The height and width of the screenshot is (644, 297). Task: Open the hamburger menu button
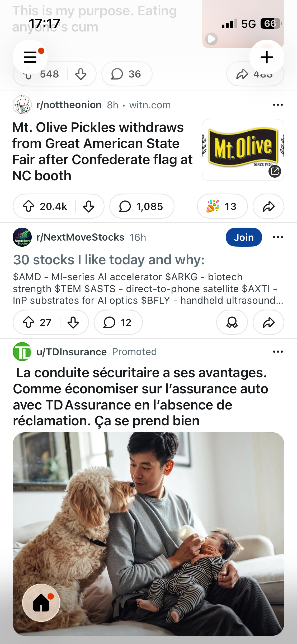click(30, 57)
